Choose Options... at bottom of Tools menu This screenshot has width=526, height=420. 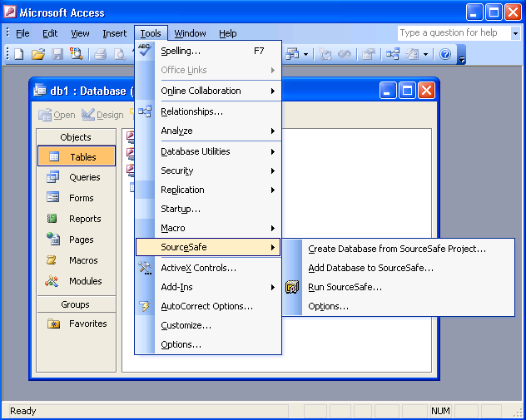click(x=208, y=344)
